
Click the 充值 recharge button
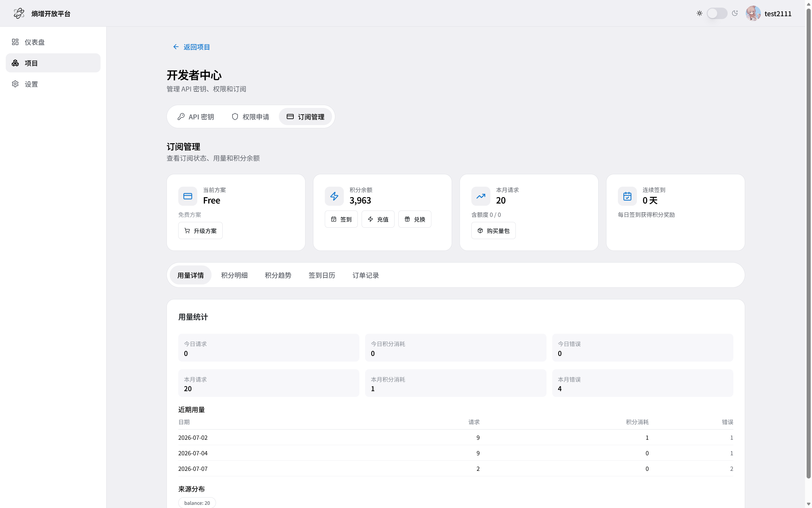[x=378, y=219]
